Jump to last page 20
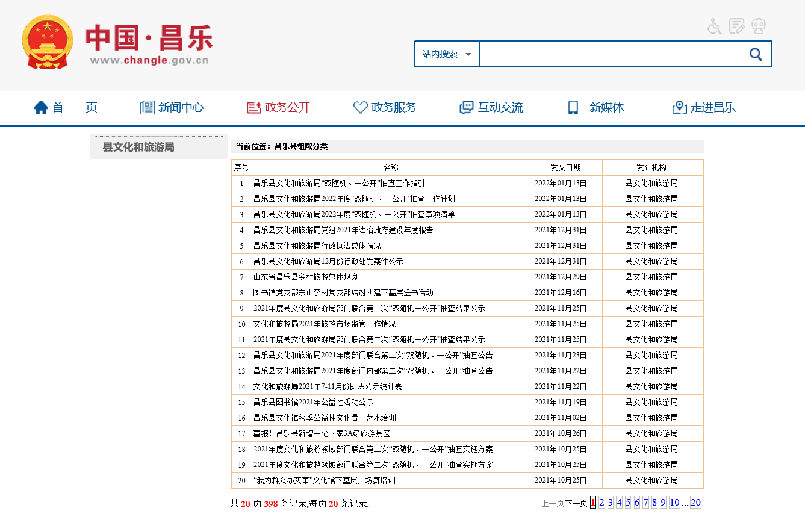The width and height of the screenshot is (805, 532). tap(695, 503)
